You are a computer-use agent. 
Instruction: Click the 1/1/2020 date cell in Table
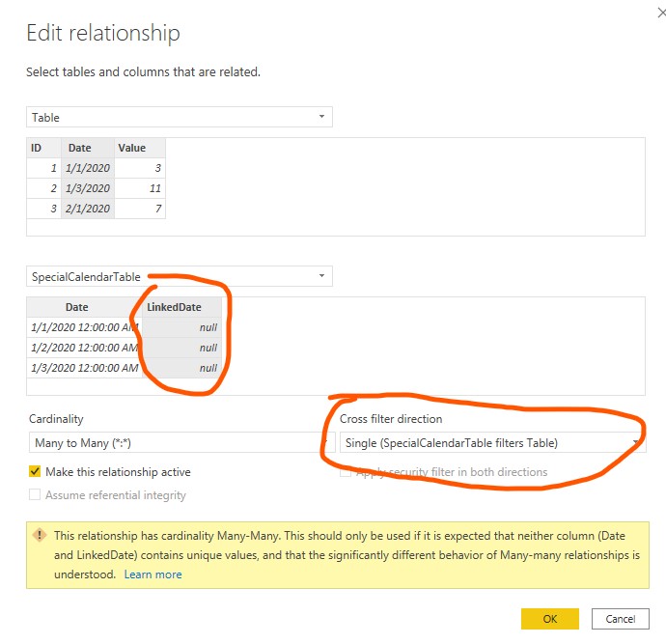(88, 168)
